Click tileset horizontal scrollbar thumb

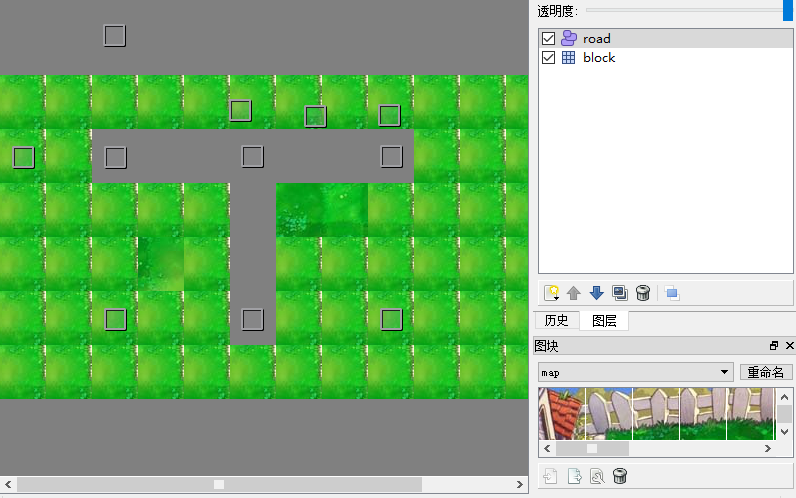592,448
